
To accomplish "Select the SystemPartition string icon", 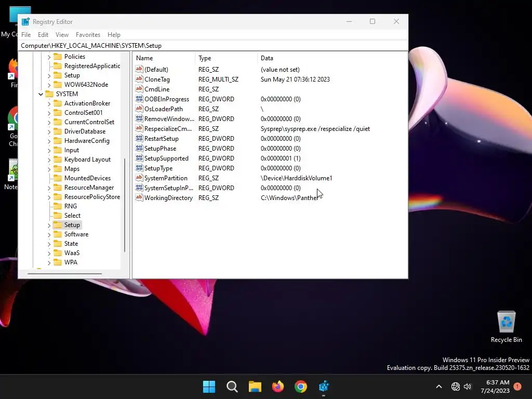I will [x=139, y=178].
